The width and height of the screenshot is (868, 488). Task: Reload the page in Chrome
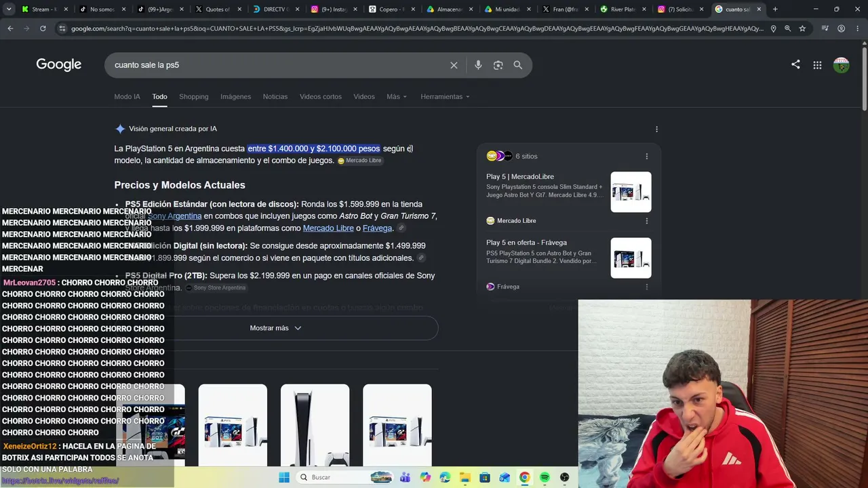click(43, 28)
